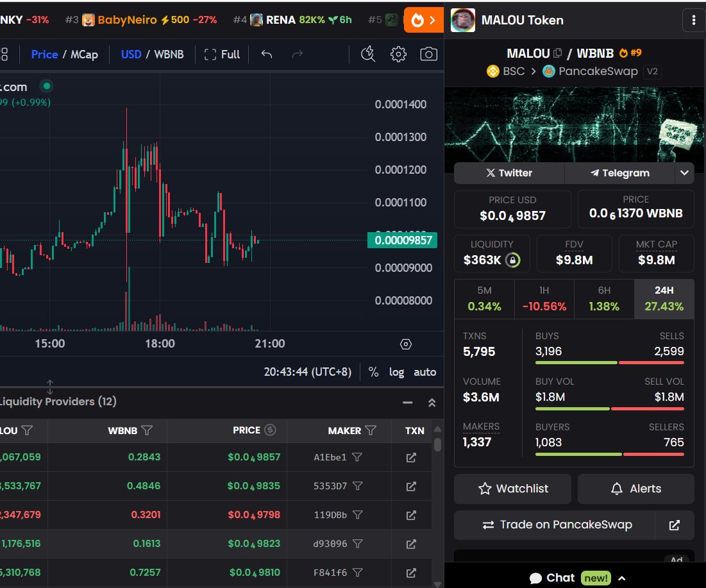The height and width of the screenshot is (588, 706).
Task: Filter by maker 5353D7
Action: click(x=358, y=486)
